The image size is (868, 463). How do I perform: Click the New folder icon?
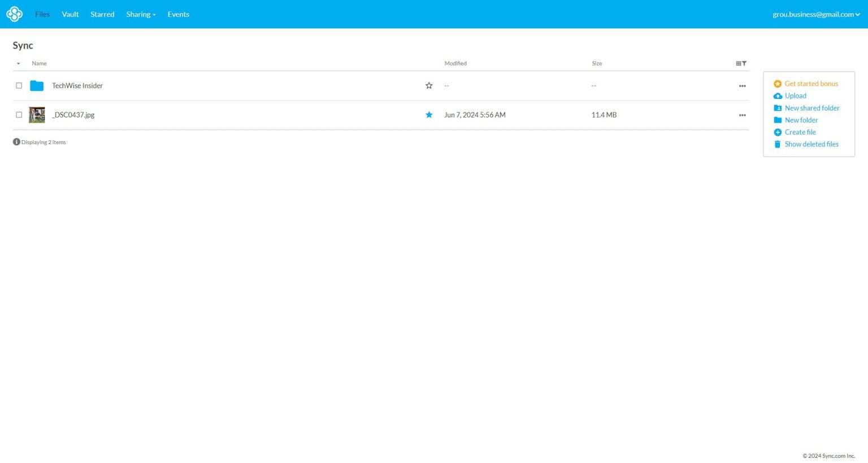778,120
